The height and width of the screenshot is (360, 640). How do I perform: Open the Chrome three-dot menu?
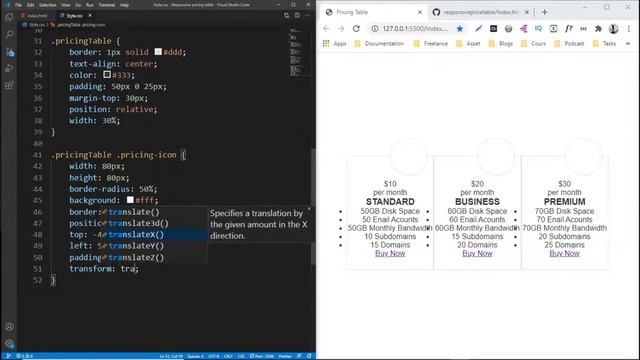pos(629,29)
